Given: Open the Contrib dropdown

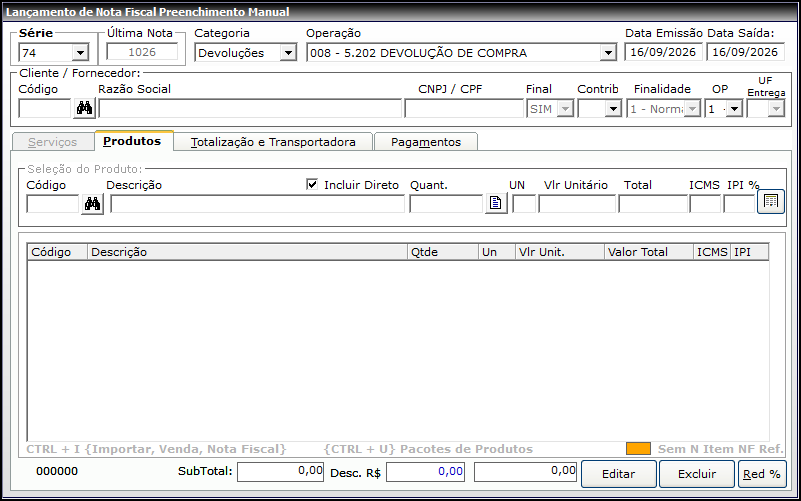Looking at the screenshot, I should click(613, 109).
